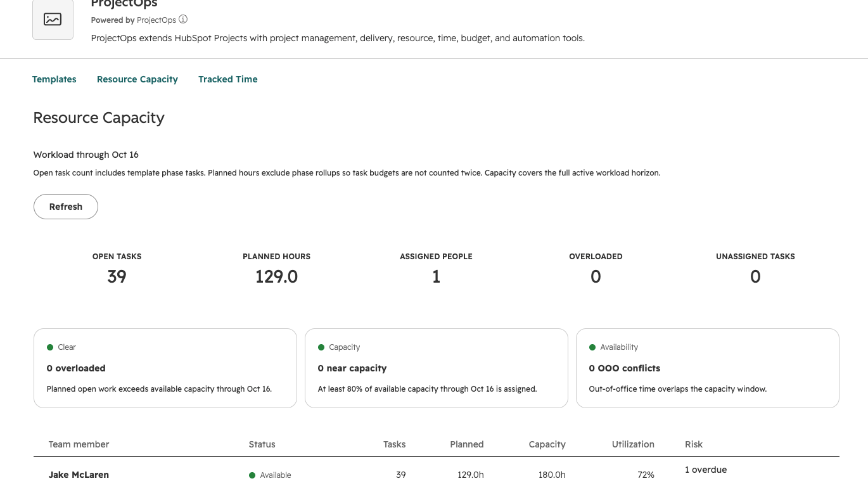Click the Workload through Oct 16 text

point(86,155)
